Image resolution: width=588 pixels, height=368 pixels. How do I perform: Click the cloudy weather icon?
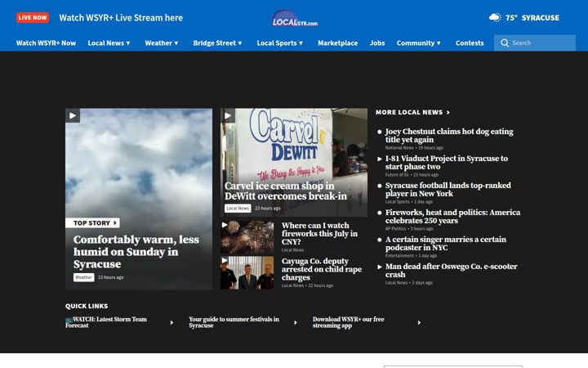[x=495, y=17]
